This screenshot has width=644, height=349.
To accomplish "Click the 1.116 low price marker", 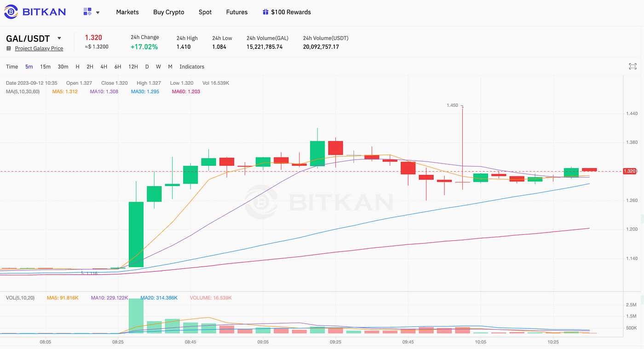I will pos(92,273).
